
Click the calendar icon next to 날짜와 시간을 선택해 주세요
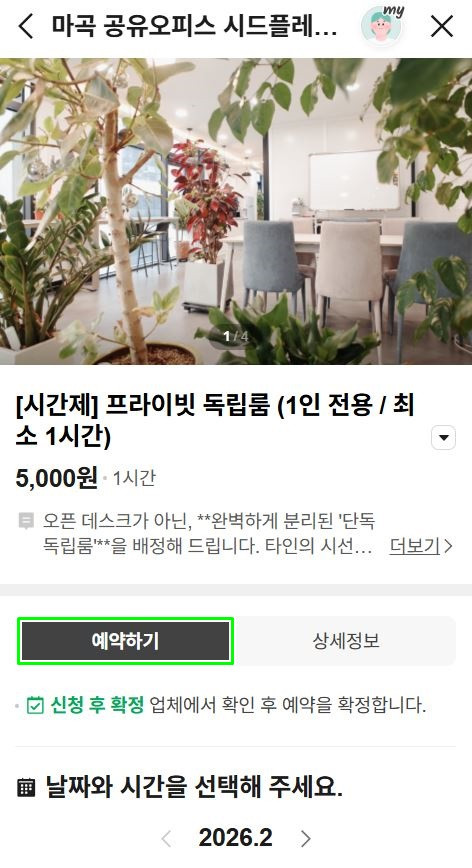pos(25,787)
